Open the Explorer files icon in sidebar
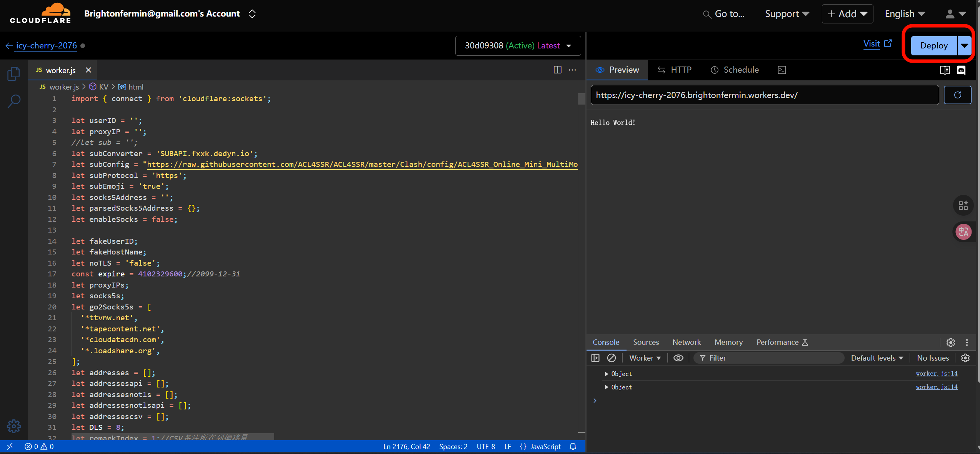The height and width of the screenshot is (454, 980). pyautogui.click(x=13, y=73)
